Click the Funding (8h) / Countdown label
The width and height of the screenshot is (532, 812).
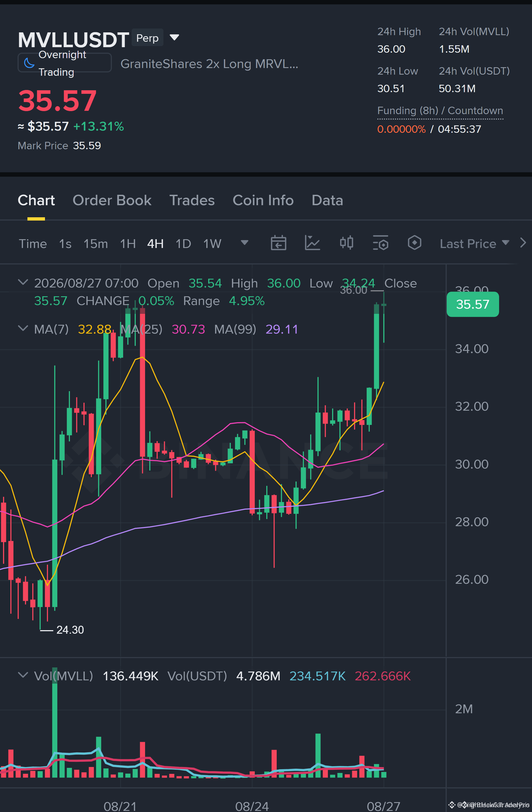440,111
